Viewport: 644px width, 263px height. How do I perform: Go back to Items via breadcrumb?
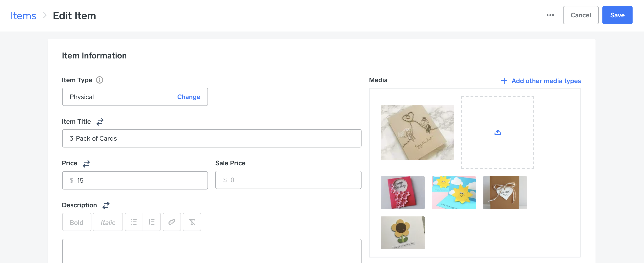tap(23, 16)
